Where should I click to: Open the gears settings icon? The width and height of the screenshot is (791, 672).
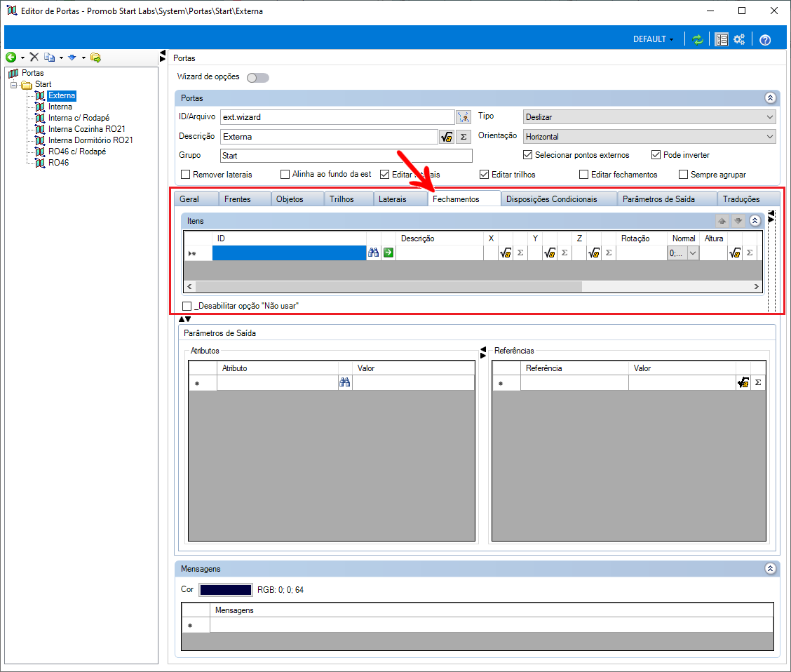point(739,39)
